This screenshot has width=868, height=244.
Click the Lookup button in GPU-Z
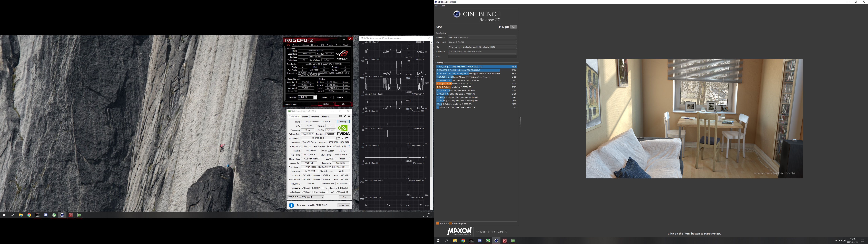click(x=343, y=122)
